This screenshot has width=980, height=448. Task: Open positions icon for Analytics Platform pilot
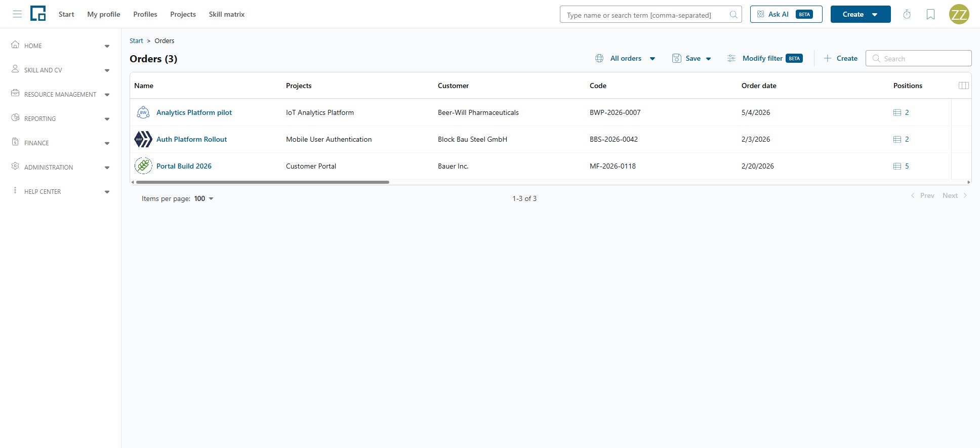click(897, 112)
